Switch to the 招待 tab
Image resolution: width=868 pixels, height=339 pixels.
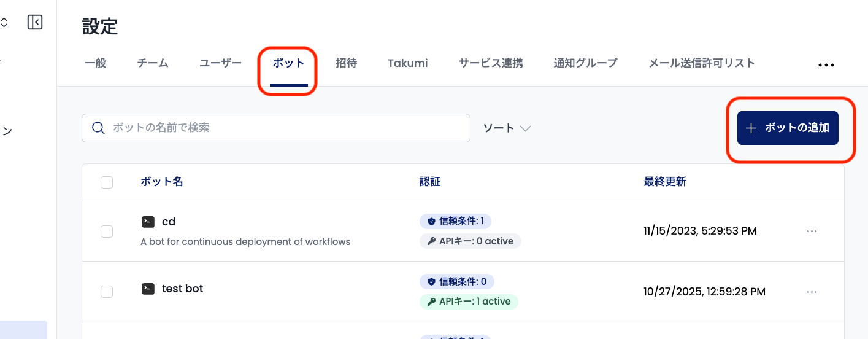[x=347, y=63]
